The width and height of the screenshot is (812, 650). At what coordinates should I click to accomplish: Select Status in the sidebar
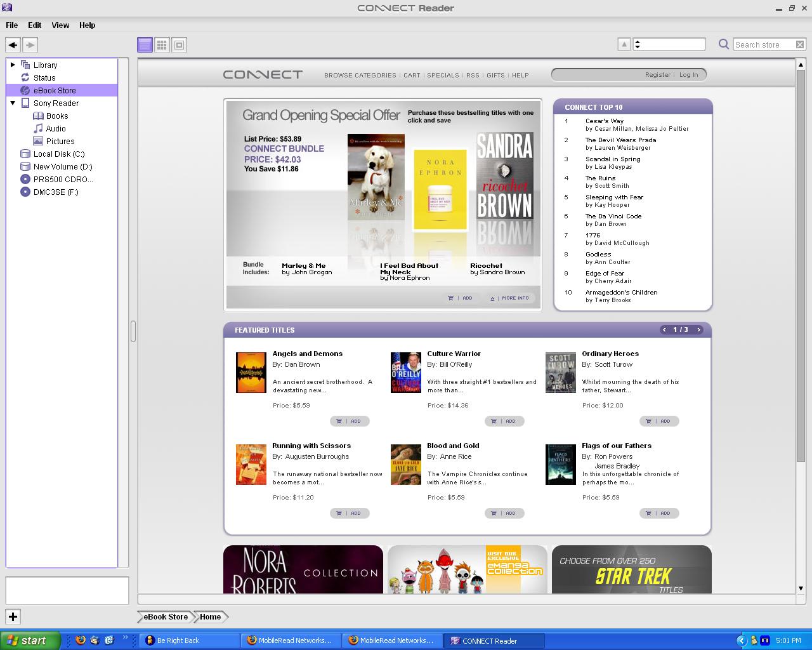pyautogui.click(x=44, y=77)
